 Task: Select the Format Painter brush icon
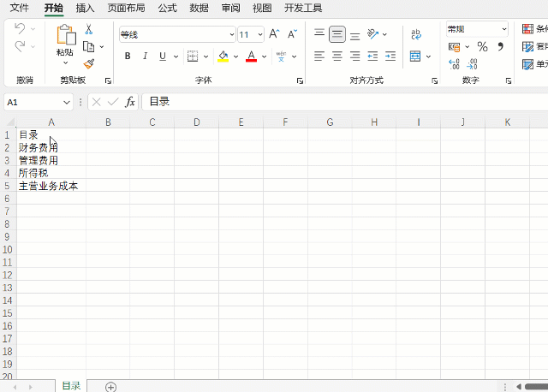point(88,63)
